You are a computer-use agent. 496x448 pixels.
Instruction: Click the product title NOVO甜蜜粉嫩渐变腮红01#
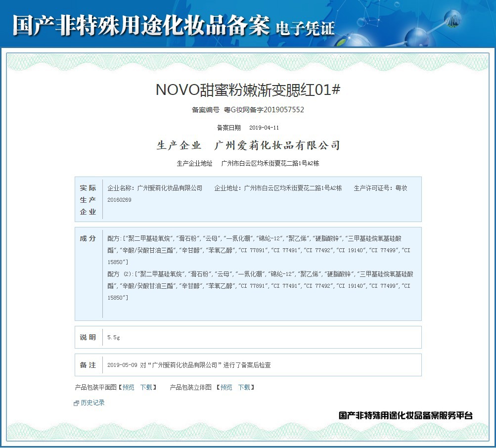[248, 90]
